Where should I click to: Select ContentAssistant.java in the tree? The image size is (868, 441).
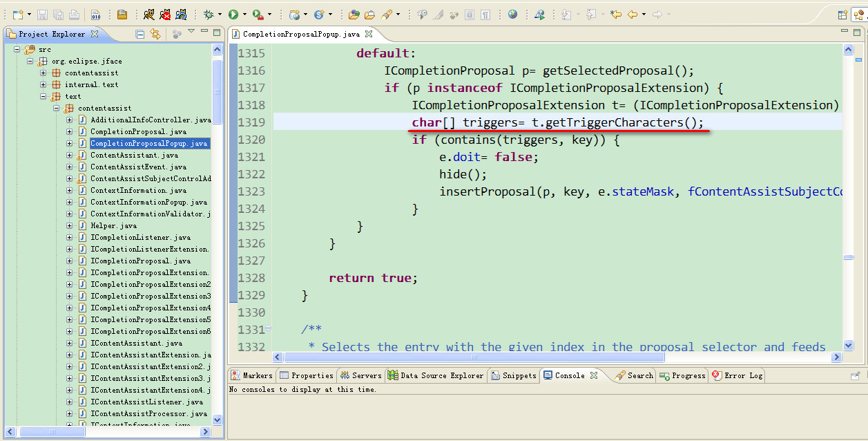134,155
